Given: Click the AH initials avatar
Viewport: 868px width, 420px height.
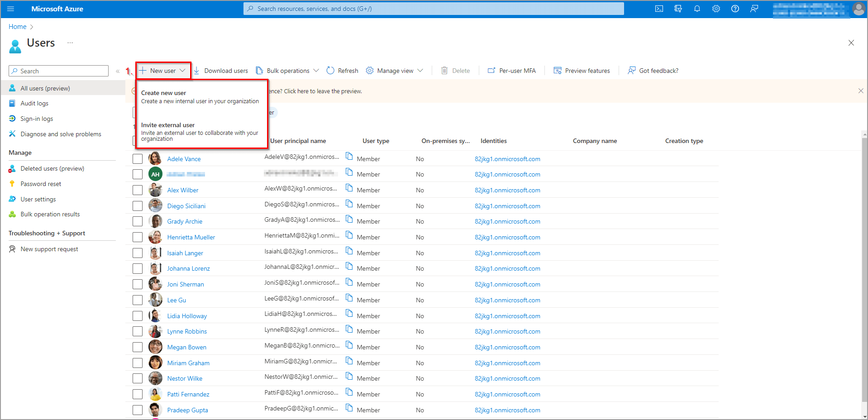Looking at the screenshot, I should [x=155, y=174].
